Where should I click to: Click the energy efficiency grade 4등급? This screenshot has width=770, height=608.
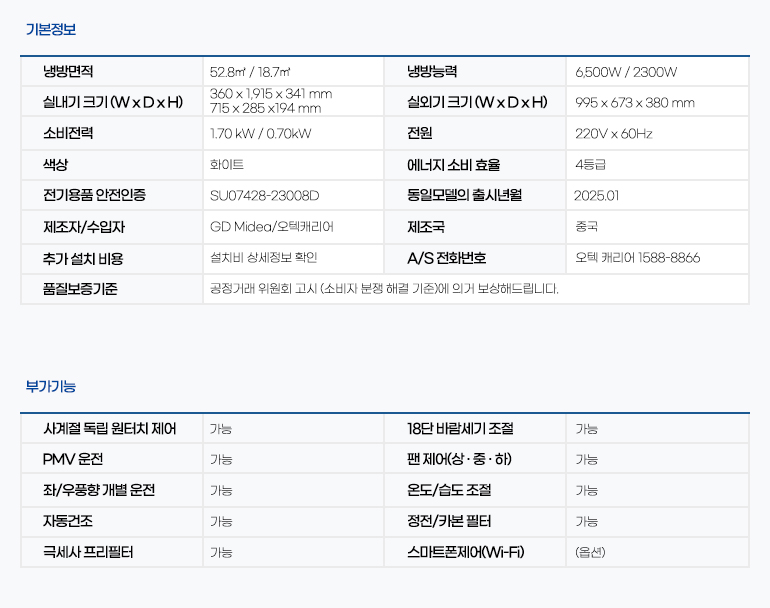[590, 165]
